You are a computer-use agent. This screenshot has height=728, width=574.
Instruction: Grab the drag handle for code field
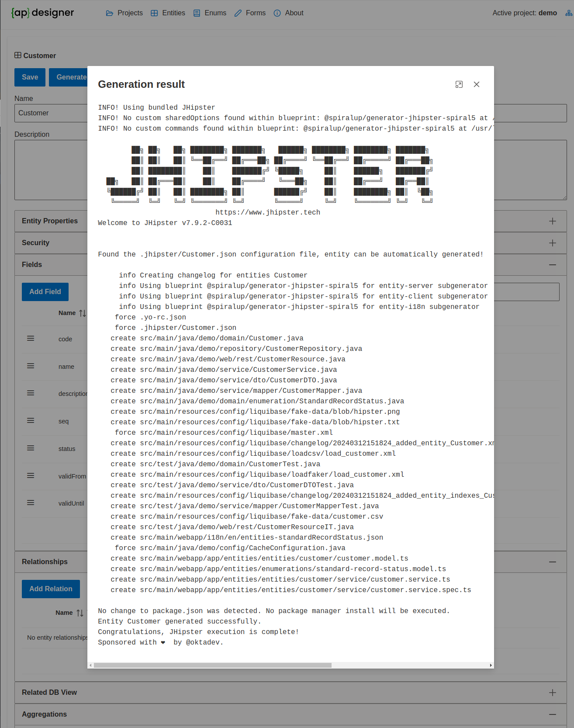[x=31, y=339]
